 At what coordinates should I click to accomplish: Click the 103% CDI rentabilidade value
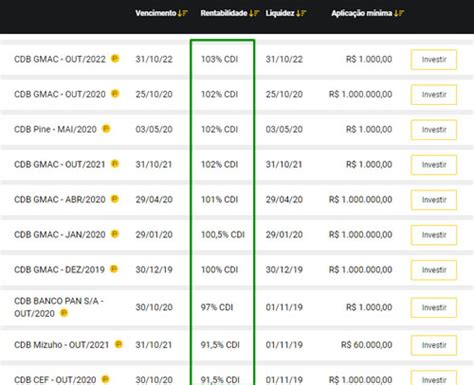pos(219,59)
